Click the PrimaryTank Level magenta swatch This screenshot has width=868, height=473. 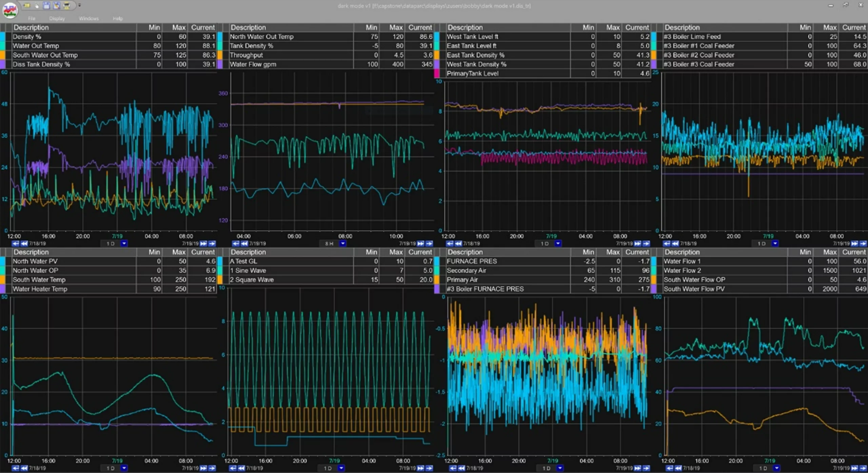tap(437, 73)
